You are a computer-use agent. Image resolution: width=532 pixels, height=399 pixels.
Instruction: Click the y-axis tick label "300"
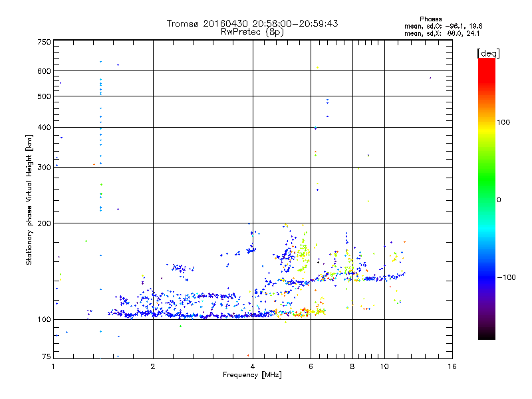coord(44,167)
